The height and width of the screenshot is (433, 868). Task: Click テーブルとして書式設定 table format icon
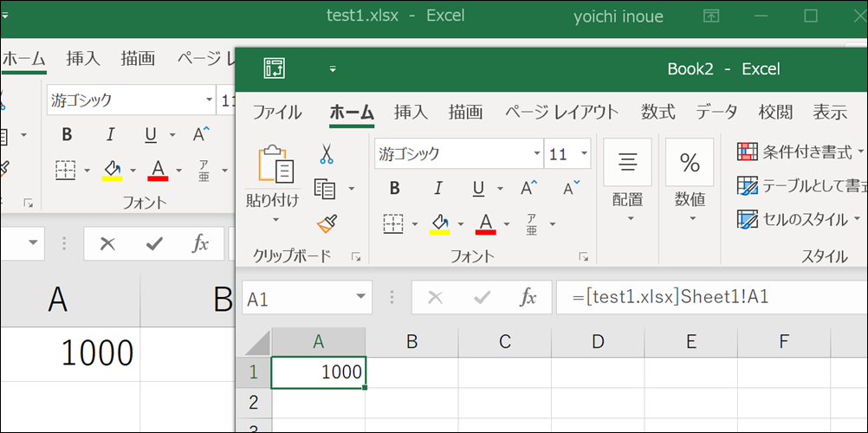coord(748,185)
